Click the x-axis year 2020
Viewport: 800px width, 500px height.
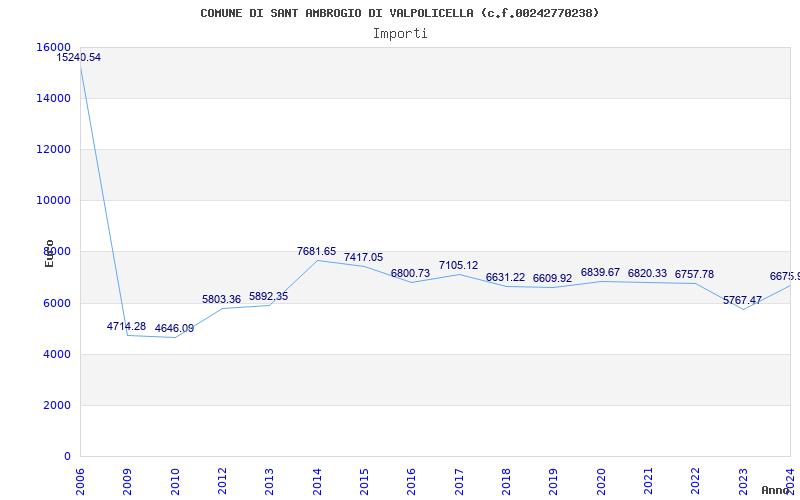coord(601,481)
